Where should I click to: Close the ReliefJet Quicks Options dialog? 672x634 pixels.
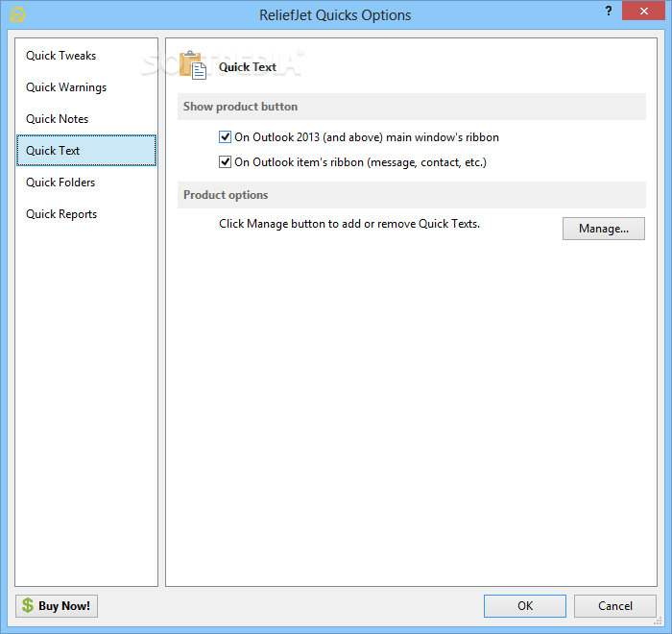pos(643,11)
